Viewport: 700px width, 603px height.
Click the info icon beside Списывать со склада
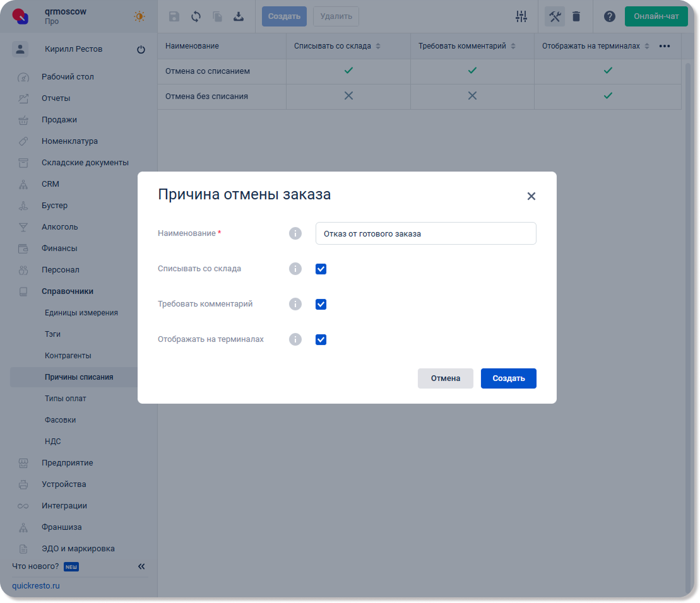click(x=295, y=269)
